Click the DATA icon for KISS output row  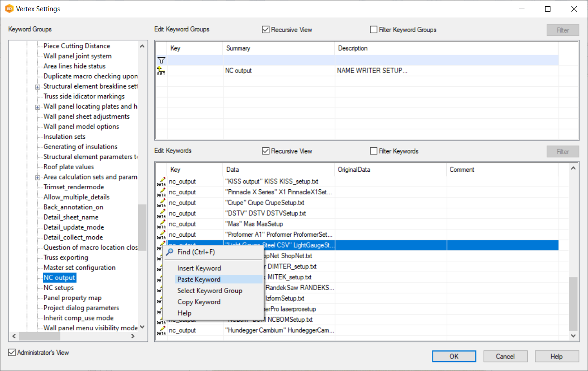(161, 182)
